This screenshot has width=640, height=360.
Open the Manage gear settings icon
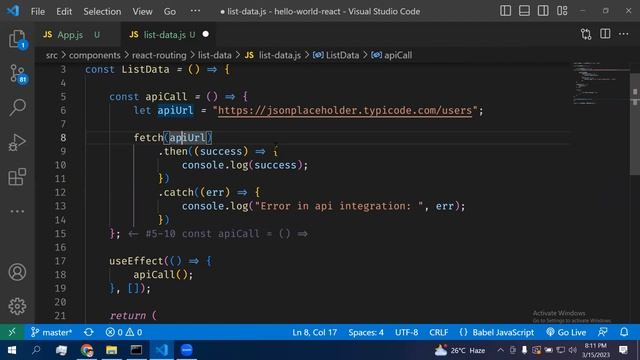click(17, 306)
